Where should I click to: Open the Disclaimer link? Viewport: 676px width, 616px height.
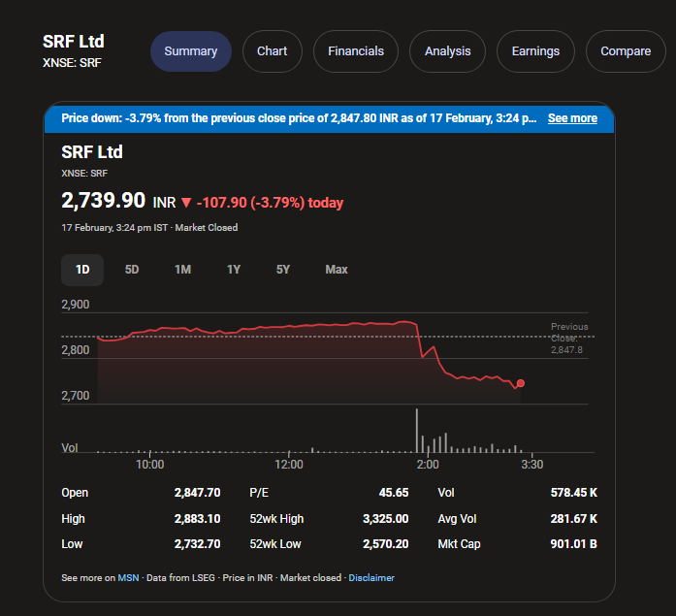pos(371,578)
